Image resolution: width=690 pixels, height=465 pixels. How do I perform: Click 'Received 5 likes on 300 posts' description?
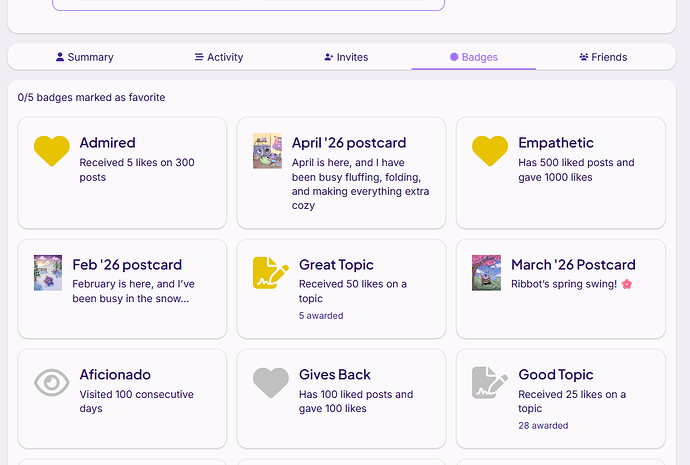point(137,170)
